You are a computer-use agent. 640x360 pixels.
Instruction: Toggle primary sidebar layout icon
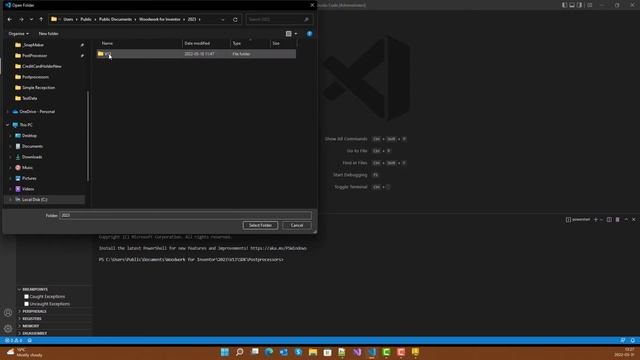pyautogui.click(x=564, y=5)
